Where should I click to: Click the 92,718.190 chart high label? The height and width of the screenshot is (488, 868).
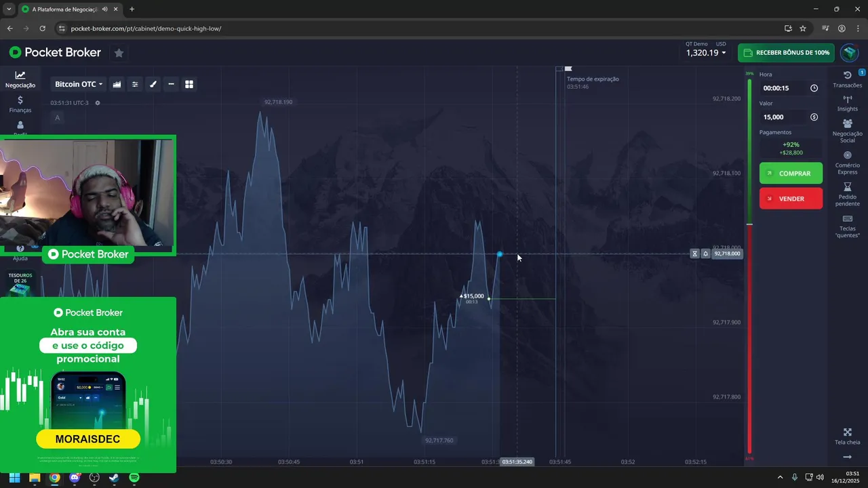278,102
